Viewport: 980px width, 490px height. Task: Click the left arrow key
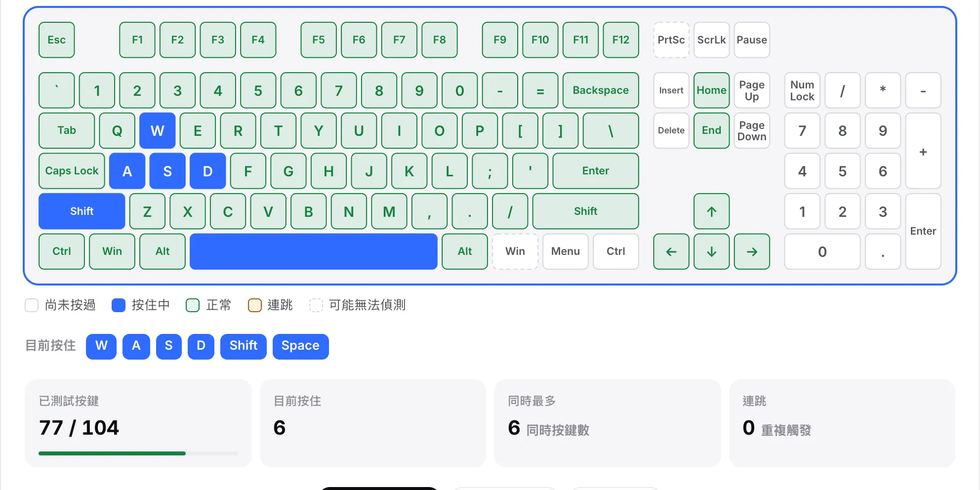coord(671,251)
